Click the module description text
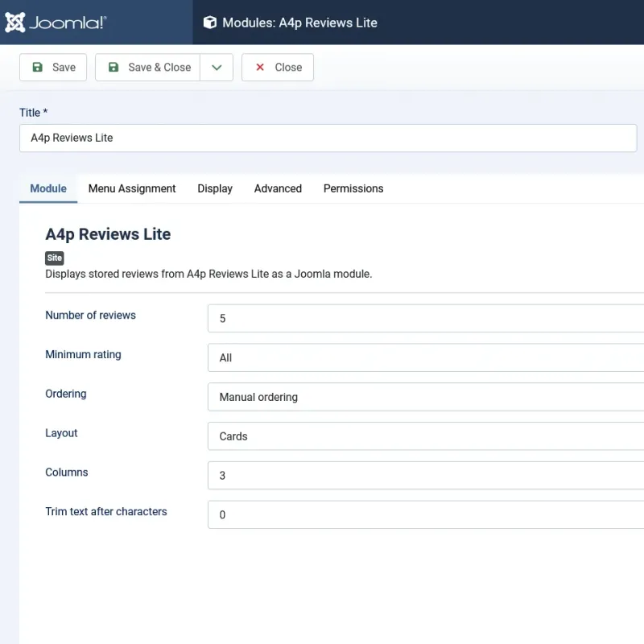This screenshot has height=644, width=644. coord(208,274)
